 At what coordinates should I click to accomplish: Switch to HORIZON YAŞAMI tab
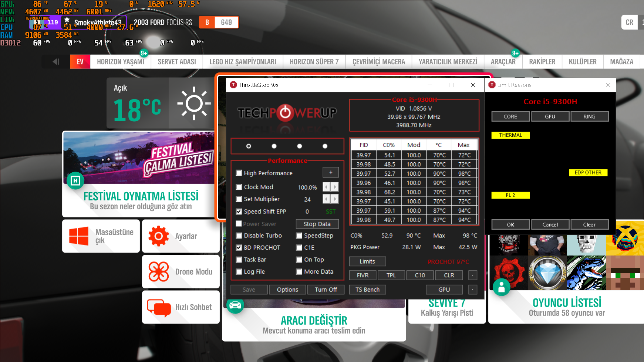121,62
